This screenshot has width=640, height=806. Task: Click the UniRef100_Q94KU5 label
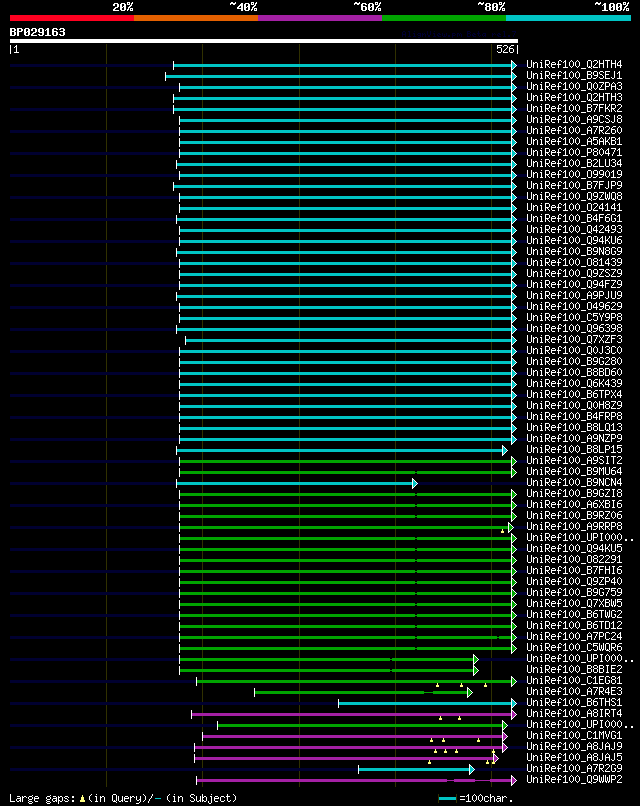(574, 548)
